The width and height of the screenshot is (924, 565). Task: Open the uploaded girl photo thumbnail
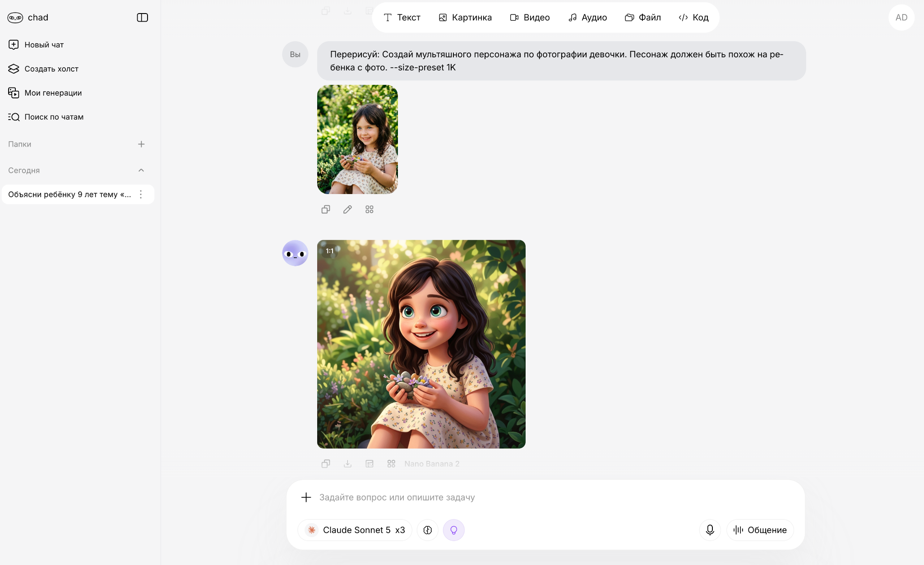tap(357, 139)
